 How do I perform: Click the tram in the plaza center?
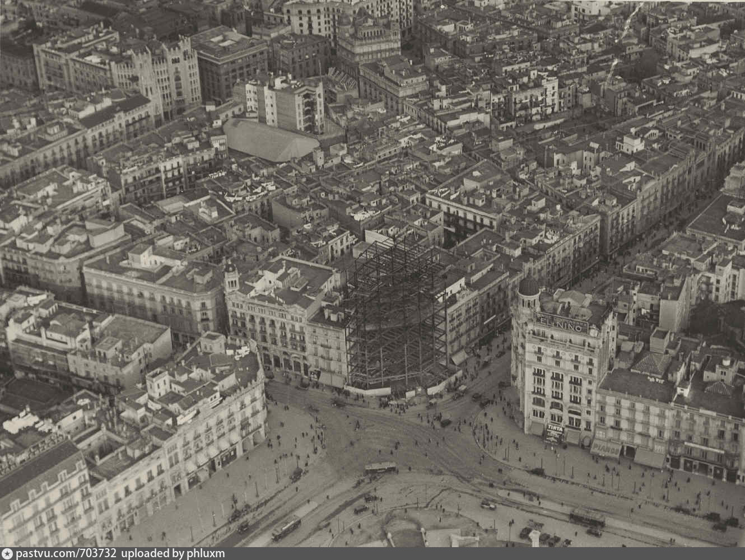(x=380, y=468)
